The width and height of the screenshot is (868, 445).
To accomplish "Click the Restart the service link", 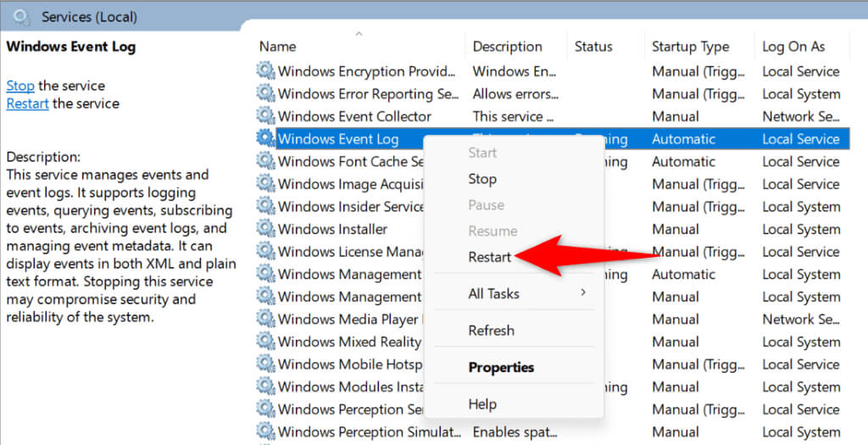I will point(28,103).
